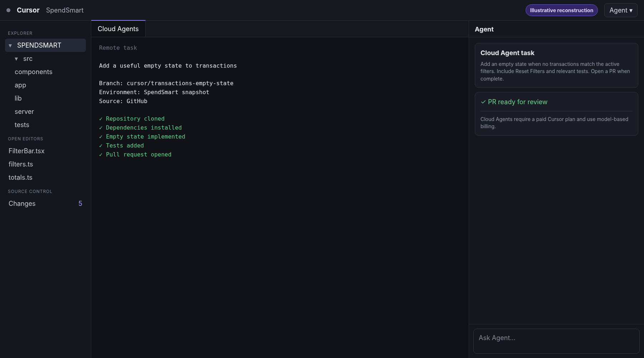
Task: Click the Environment: SpendSmart snapshot line
Action: [x=154, y=92]
